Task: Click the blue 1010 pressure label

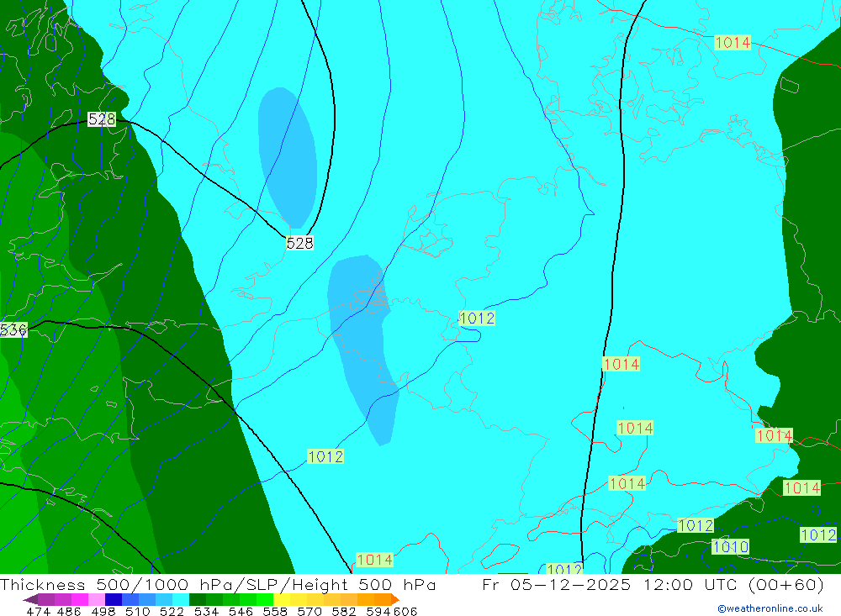Action: pos(731,547)
